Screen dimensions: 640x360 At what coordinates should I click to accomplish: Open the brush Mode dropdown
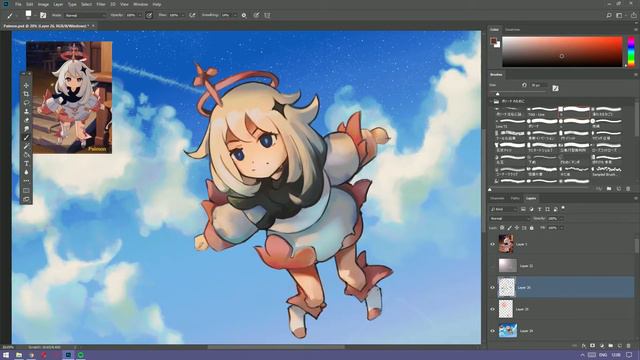(x=84, y=15)
